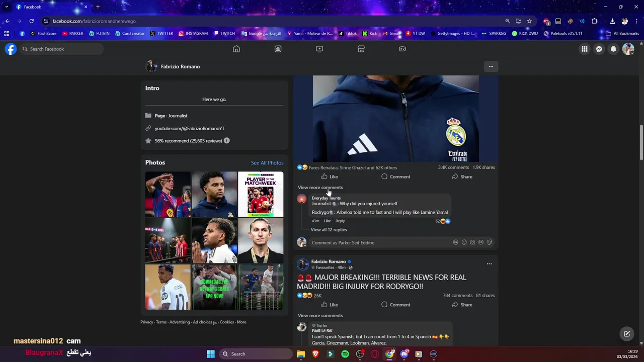Image resolution: width=644 pixels, height=362 pixels.
Task: Open the See All Photos link
Action: [x=267, y=163]
